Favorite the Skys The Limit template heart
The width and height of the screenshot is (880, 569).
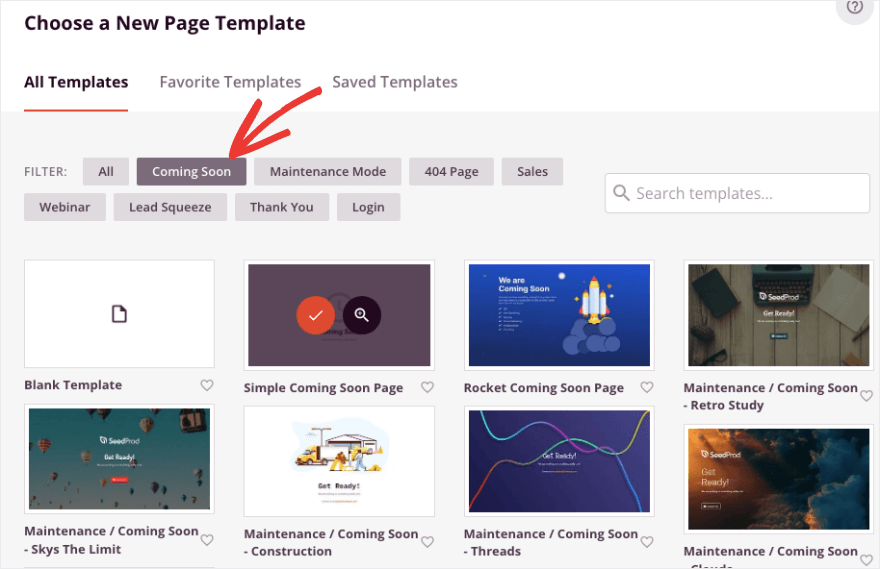(207, 540)
